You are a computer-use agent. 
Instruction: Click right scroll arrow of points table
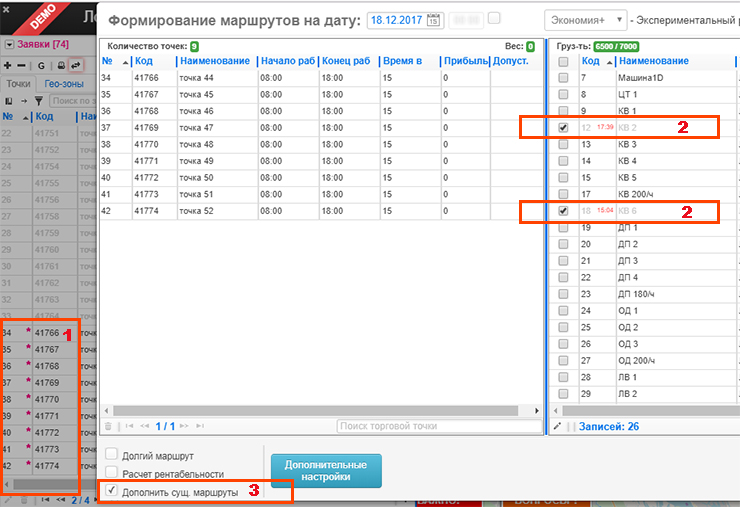coord(537,411)
